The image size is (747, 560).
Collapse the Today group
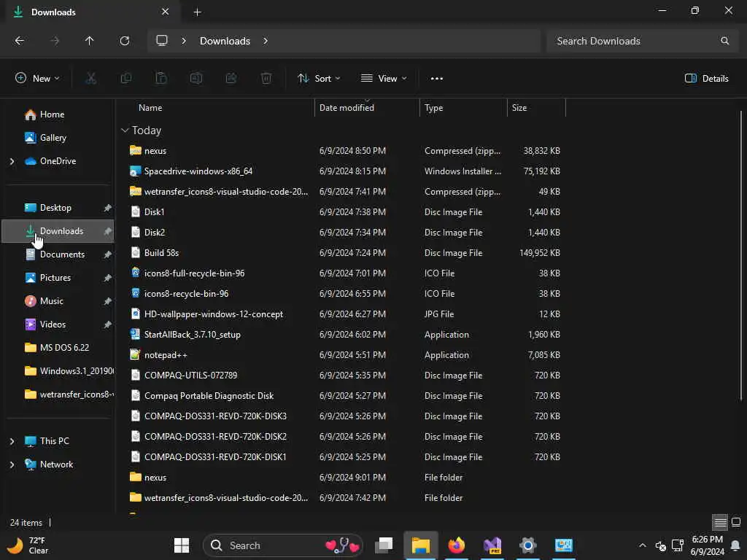pos(125,131)
